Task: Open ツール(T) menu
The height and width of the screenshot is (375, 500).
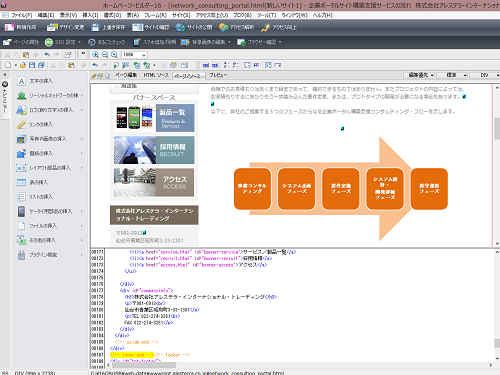Action: pyautogui.click(x=266, y=15)
